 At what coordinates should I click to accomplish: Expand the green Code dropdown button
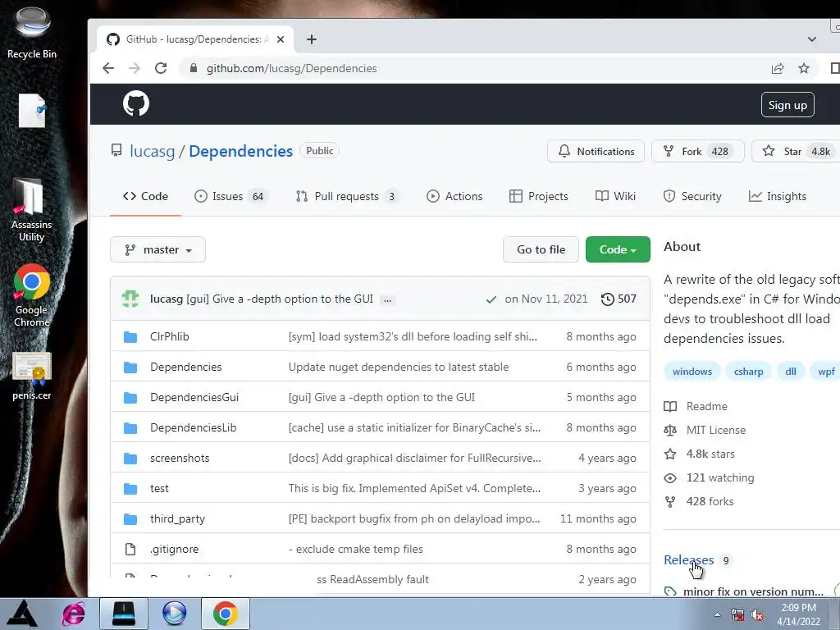click(618, 249)
